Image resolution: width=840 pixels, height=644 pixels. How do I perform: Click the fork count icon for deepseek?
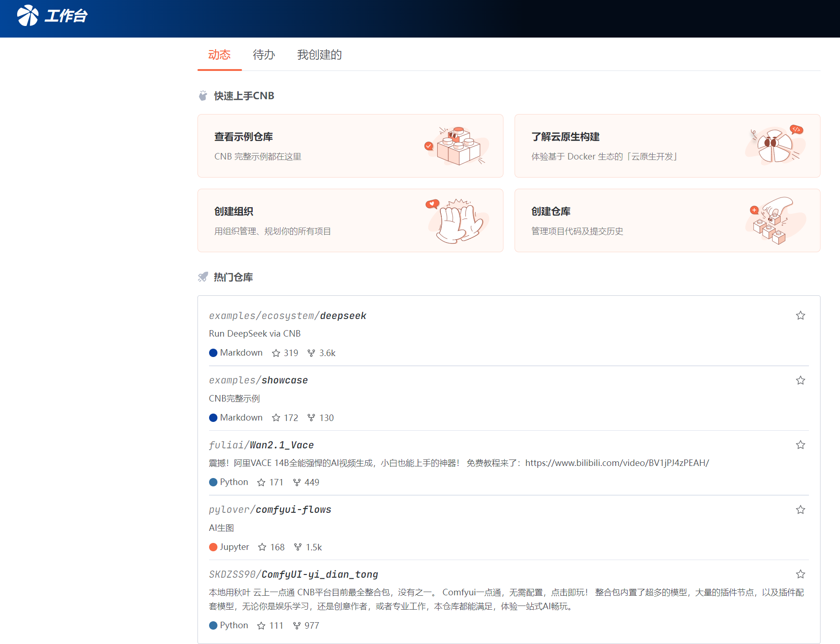311,353
